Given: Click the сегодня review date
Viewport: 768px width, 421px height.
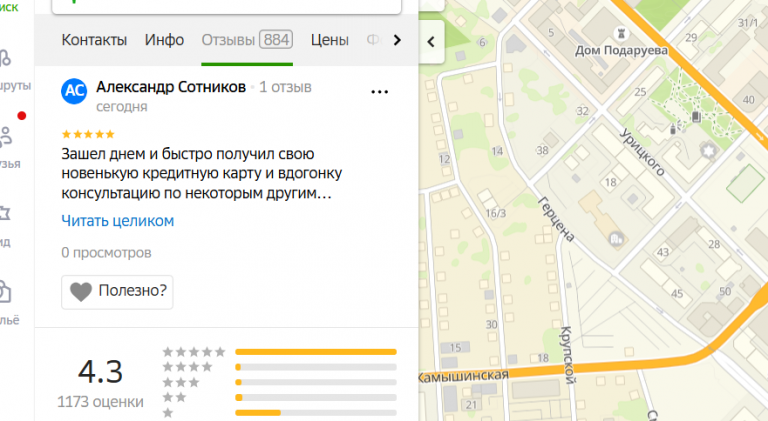Looking at the screenshot, I should point(121,107).
